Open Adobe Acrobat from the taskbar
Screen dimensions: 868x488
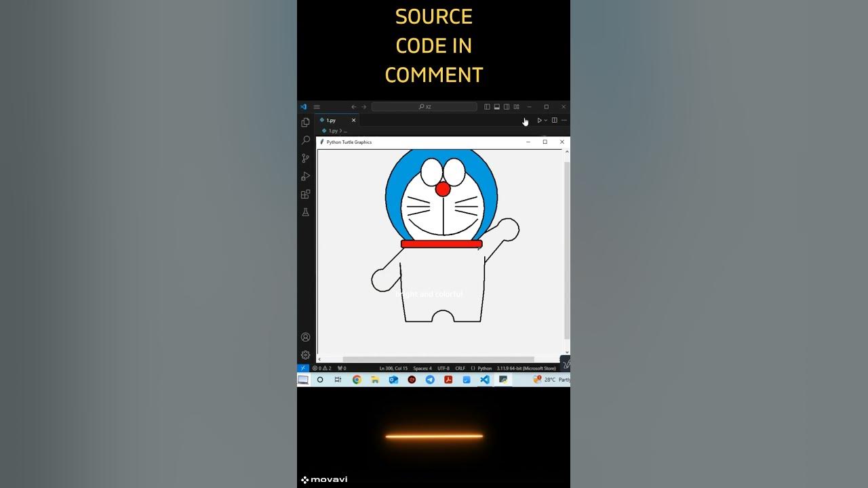[448, 380]
